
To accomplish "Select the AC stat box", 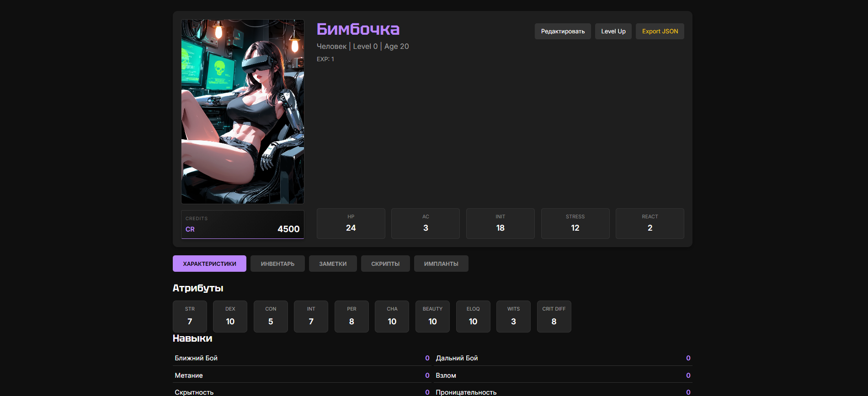I will pos(426,223).
